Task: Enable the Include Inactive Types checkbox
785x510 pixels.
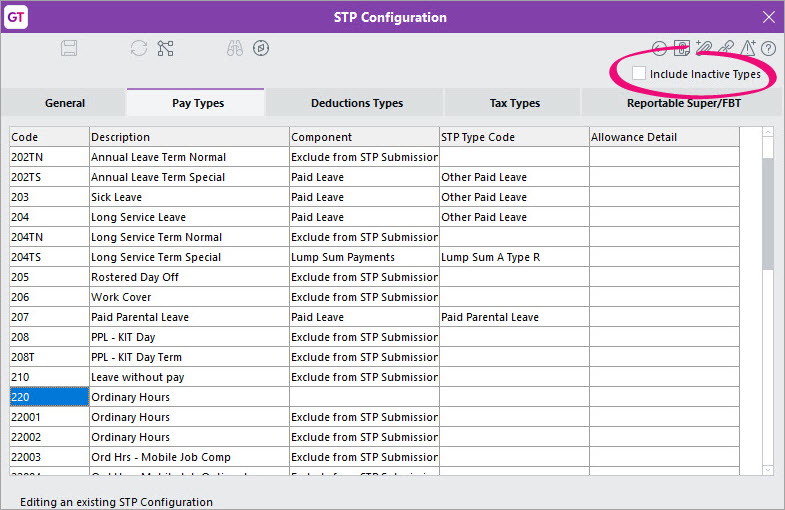Action: click(x=639, y=74)
